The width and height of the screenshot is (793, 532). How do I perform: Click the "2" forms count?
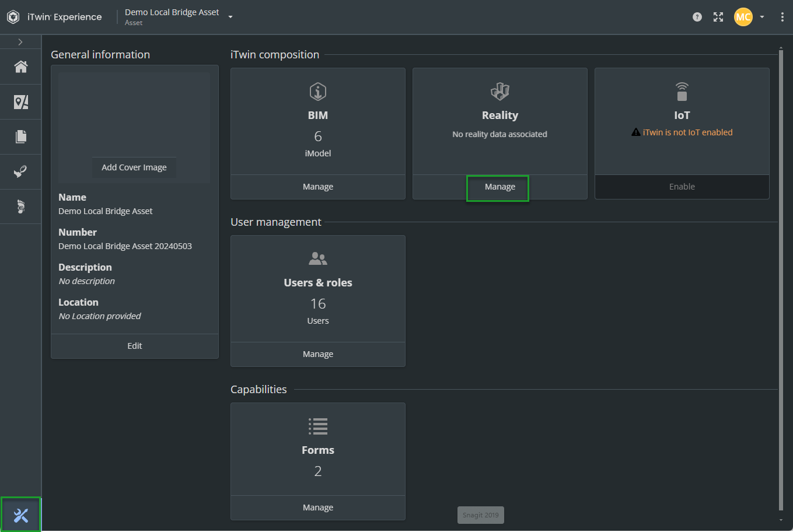click(x=318, y=471)
